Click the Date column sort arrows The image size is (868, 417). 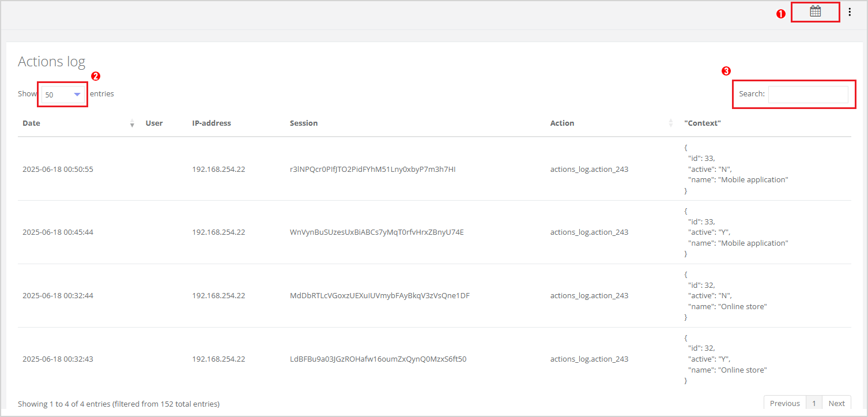click(132, 123)
